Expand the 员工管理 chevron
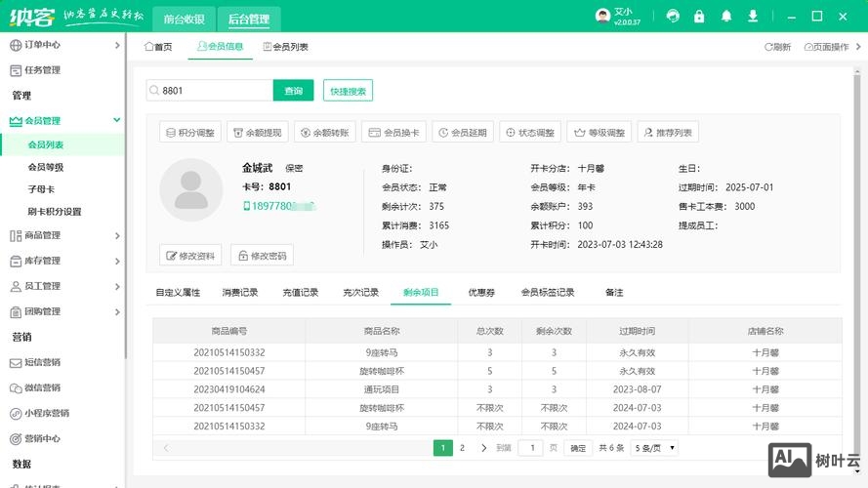 click(x=117, y=286)
